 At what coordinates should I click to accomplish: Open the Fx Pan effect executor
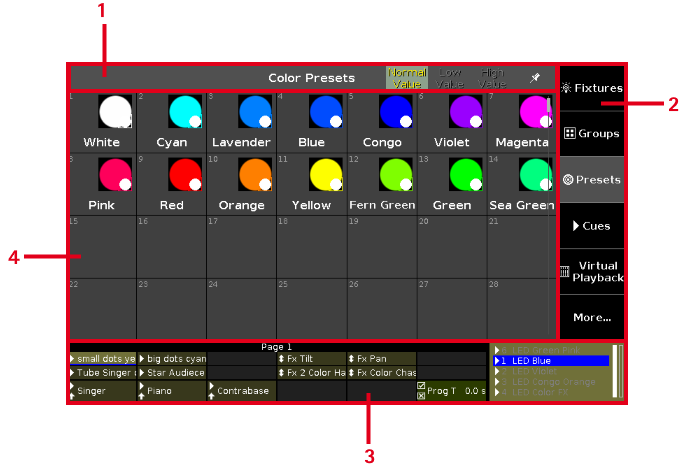(x=381, y=358)
